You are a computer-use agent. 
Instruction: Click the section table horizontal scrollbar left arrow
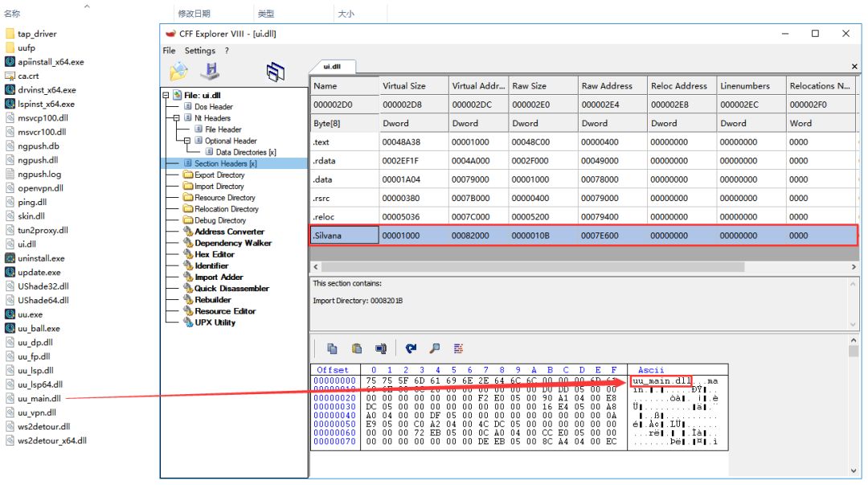point(316,266)
